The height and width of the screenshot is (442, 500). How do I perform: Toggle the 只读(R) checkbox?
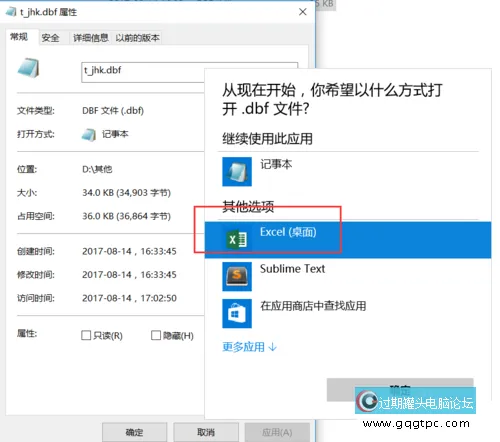86,335
